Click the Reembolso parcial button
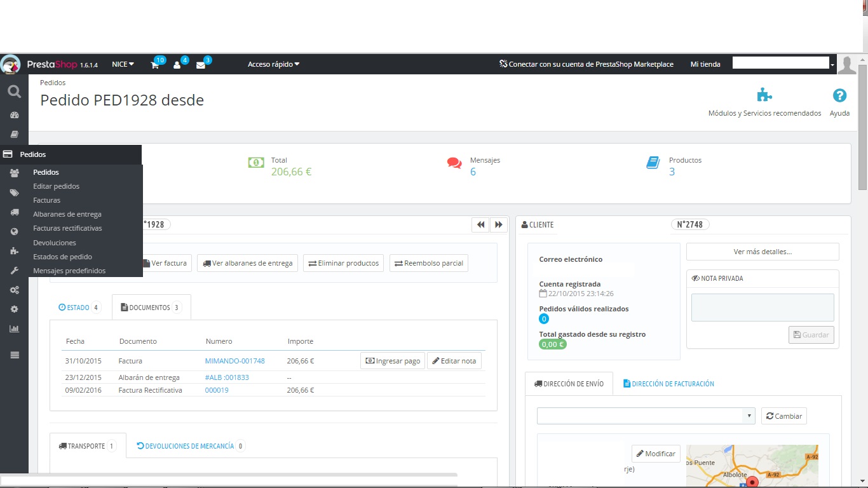Screen dimensions: 868x488 pyautogui.click(x=429, y=263)
